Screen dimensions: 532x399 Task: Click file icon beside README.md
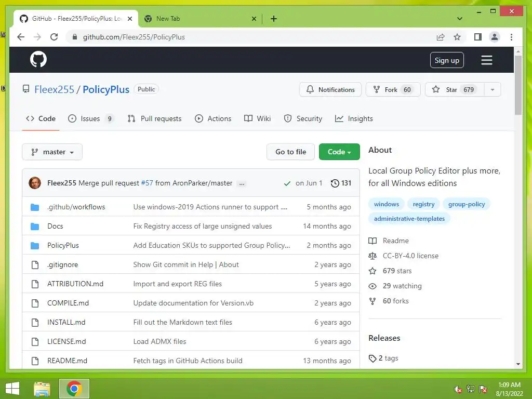click(x=35, y=361)
